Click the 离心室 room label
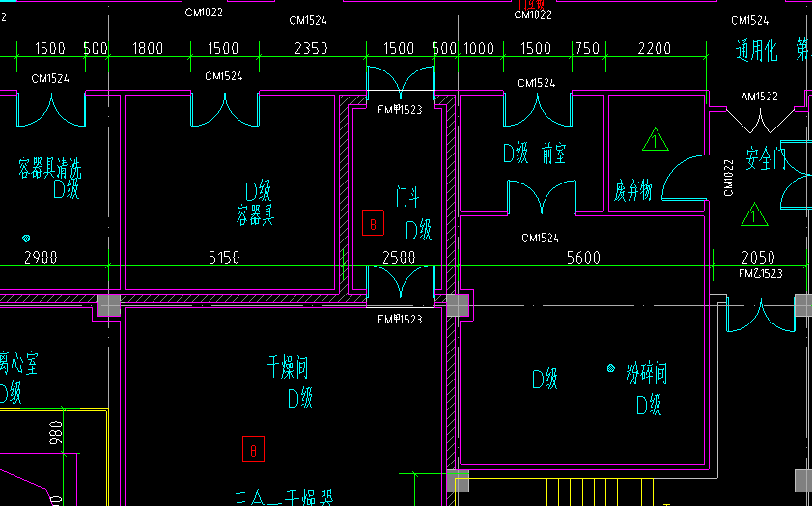This screenshot has height=506, width=812. coord(18,363)
